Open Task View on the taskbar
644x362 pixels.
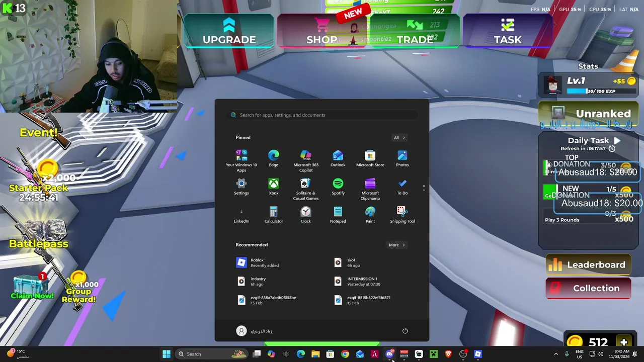[257, 354]
